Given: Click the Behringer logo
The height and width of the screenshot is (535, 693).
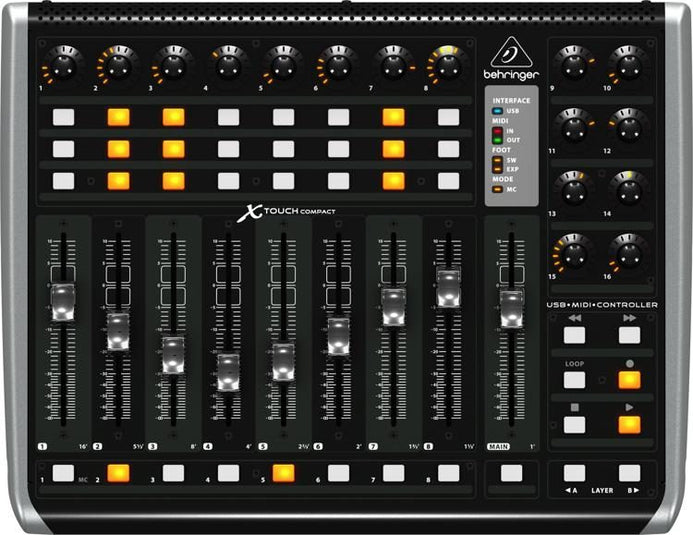Looking at the screenshot, I should (x=512, y=62).
